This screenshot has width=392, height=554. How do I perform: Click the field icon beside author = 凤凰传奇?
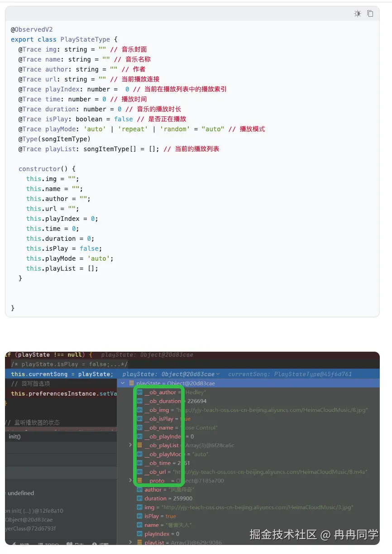coord(139,490)
